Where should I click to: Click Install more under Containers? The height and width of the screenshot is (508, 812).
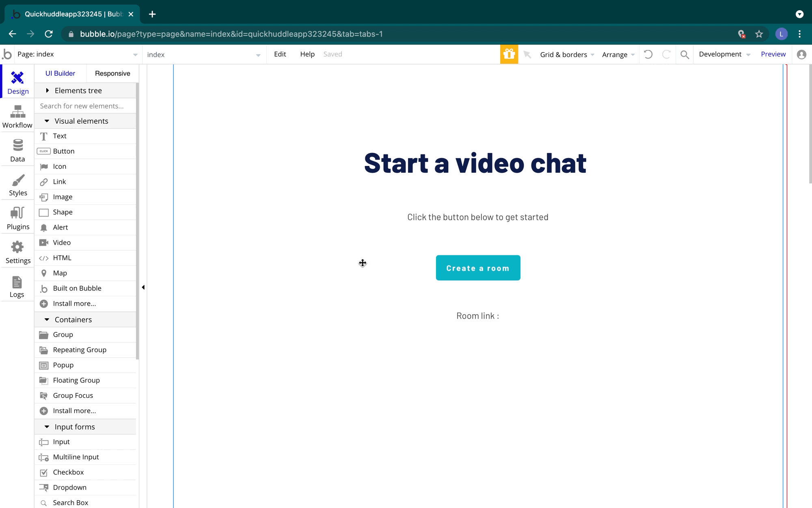85,411
